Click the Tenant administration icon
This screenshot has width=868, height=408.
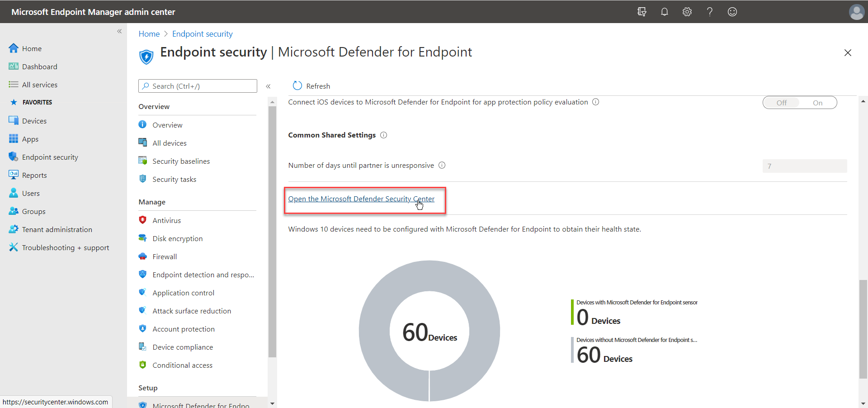click(x=14, y=229)
